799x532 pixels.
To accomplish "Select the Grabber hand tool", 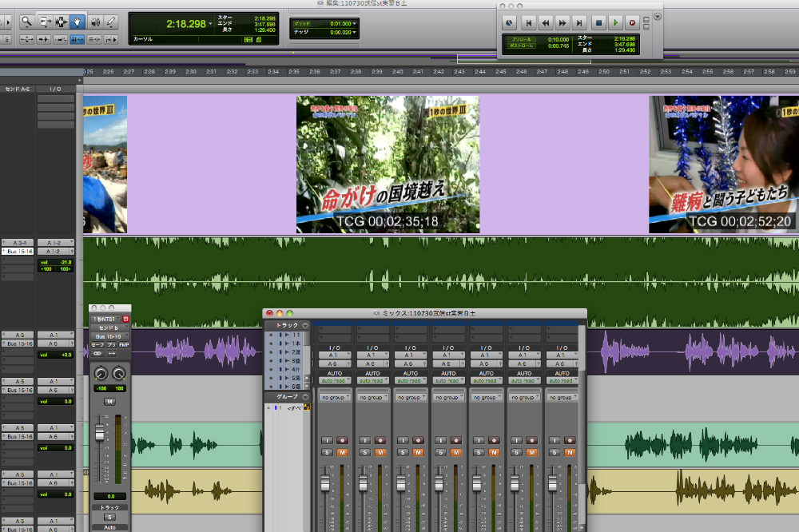I will (x=77, y=22).
